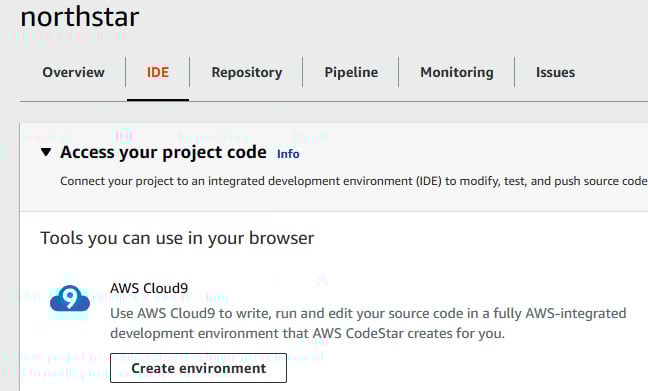Viewport: 648px width, 391px height.
Task: Select the IDE tab
Action: [x=157, y=72]
